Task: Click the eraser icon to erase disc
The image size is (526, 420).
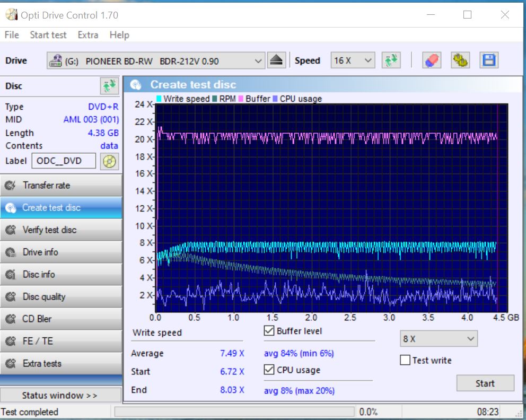Action: pos(432,60)
